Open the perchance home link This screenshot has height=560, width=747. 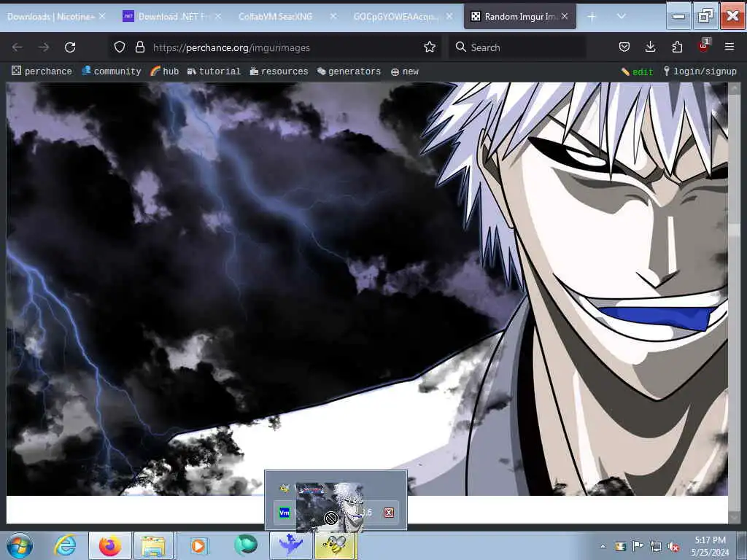coord(42,71)
